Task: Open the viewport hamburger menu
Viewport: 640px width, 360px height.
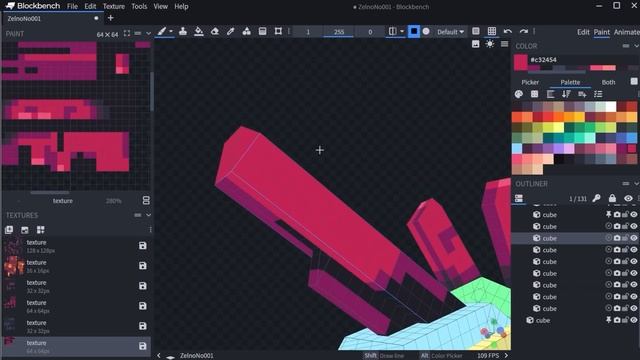Action: 504,44
